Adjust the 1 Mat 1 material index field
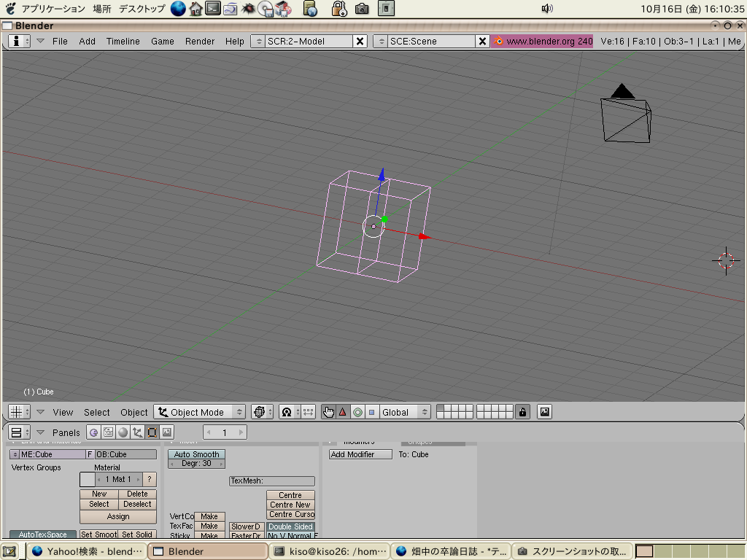The image size is (747, 560). click(118, 479)
